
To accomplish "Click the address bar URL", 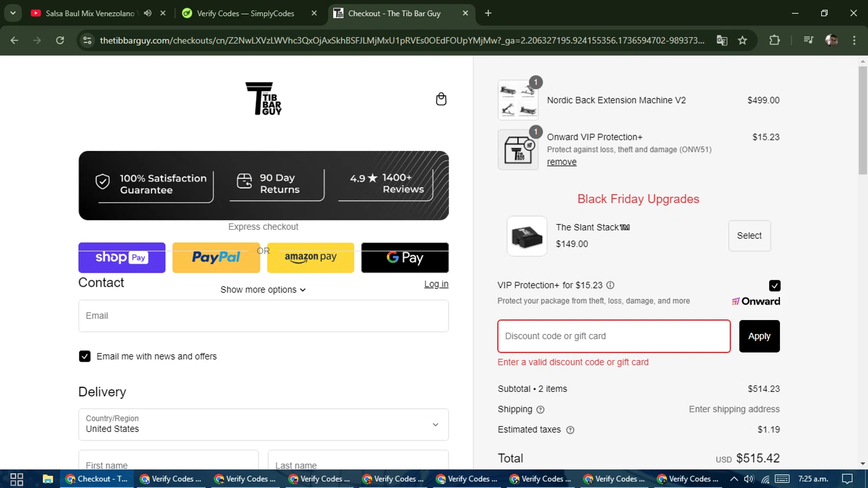I will click(x=402, y=41).
